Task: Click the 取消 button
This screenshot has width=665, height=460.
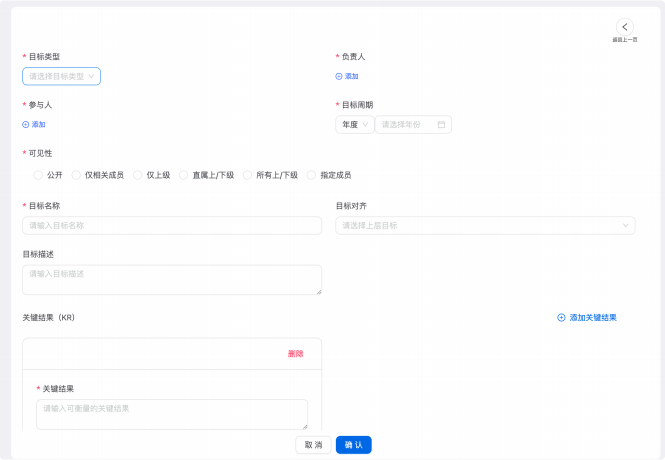Action: (x=313, y=445)
